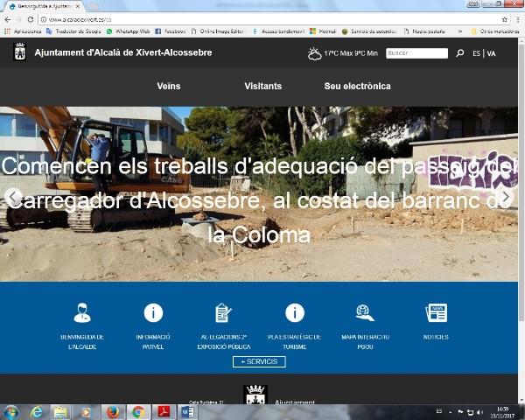Screen dimensions: 525x420
Task: Open the Facebook bookmark in bookmarks bar
Action: (171, 31)
